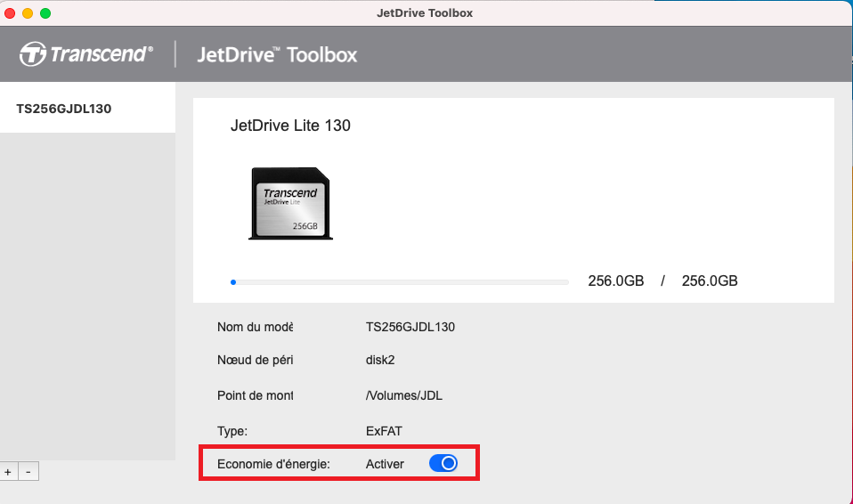Click the model name value TS256GJDL130
Viewport: 853px width, 504px height.
tap(410, 327)
